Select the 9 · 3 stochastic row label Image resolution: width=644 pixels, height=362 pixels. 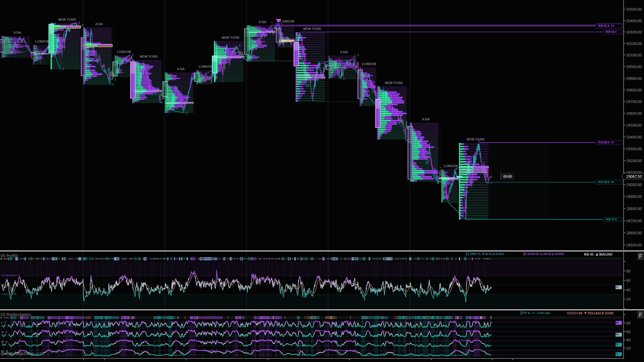pos(3,323)
